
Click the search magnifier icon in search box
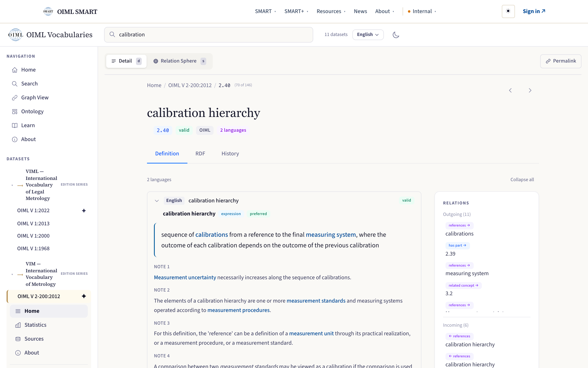[112, 35]
